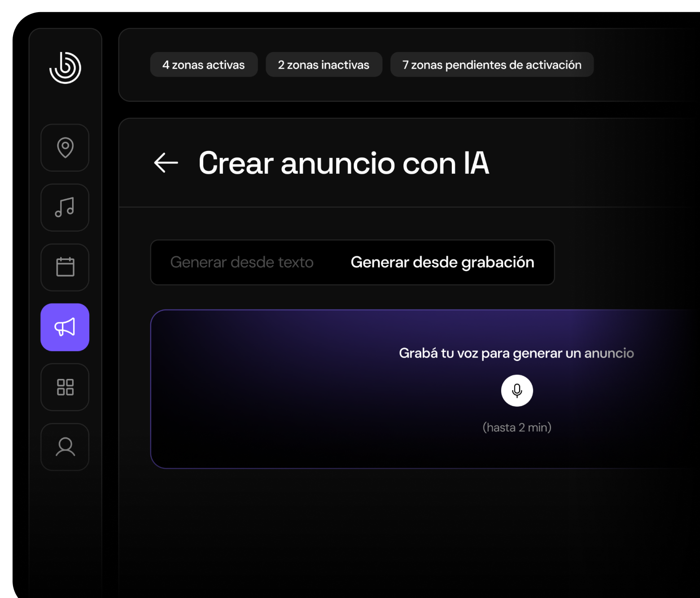The width and height of the screenshot is (700, 598).
Task: Click the spiral app logo in sidebar
Action: click(65, 67)
